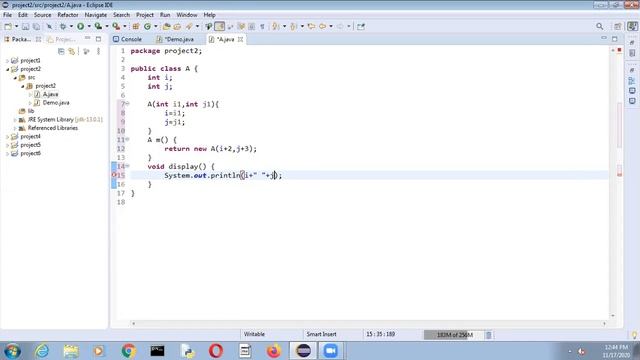
Task: Collapse the src folder node
Action: [15, 78]
